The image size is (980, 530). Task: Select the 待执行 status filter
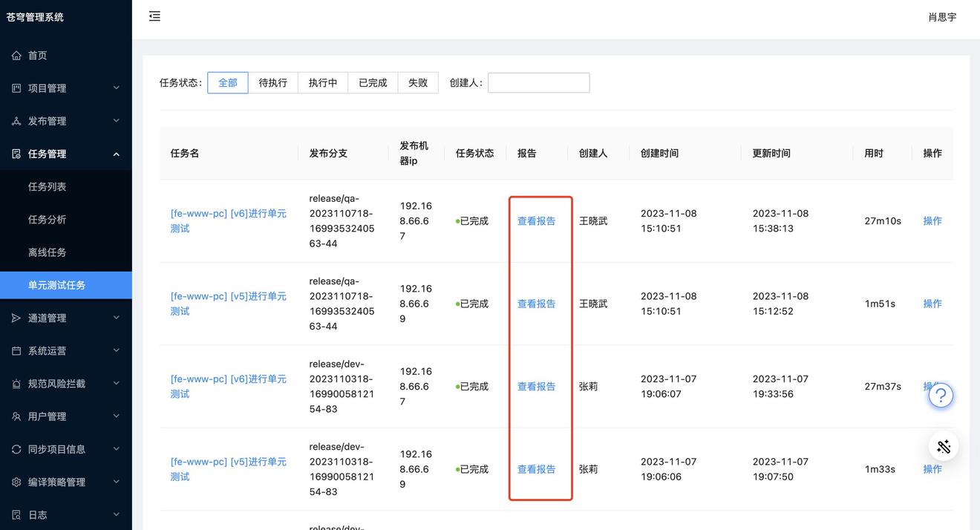pyautogui.click(x=273, y=82)
